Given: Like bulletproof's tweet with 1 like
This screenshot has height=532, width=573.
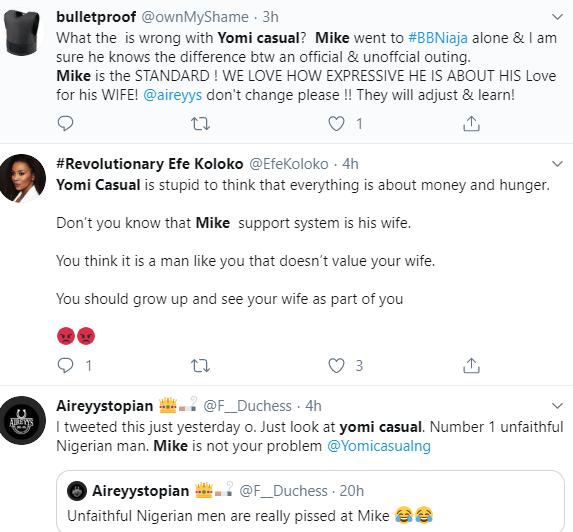Looking at the screenshot, I should tap(336, 124).
